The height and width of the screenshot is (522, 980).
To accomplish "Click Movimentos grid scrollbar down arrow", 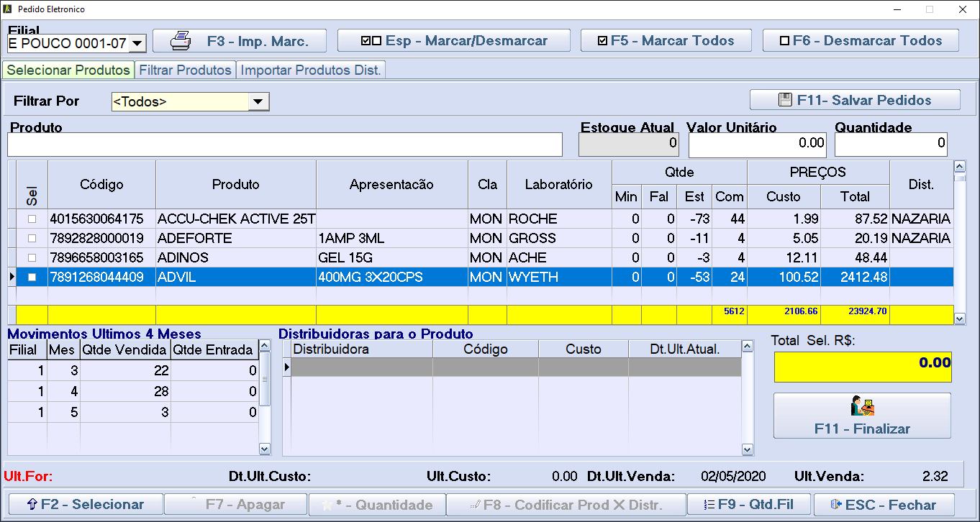I will tap(264, 449).
